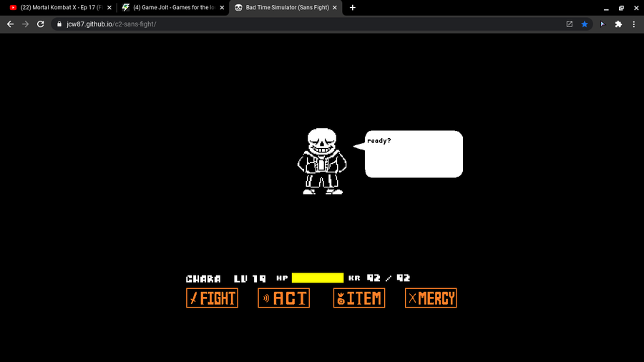Open the Chrome three-dot menu
Screen dimensions: 644x362
(x=634, y=24)
